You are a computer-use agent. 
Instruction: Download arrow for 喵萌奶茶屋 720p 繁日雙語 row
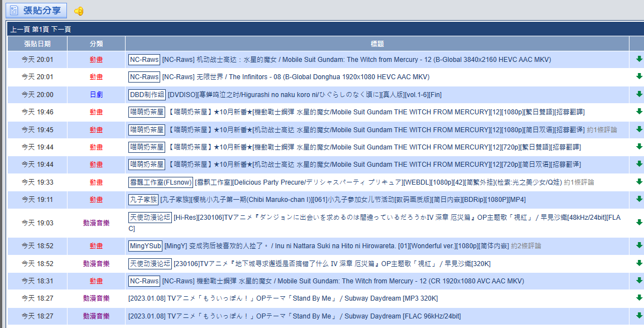[639, 147]
